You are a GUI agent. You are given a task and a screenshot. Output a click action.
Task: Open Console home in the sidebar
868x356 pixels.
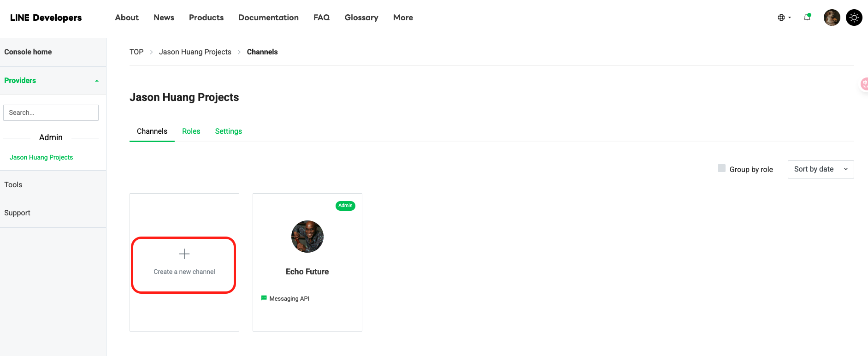click(x=28, y=52)
